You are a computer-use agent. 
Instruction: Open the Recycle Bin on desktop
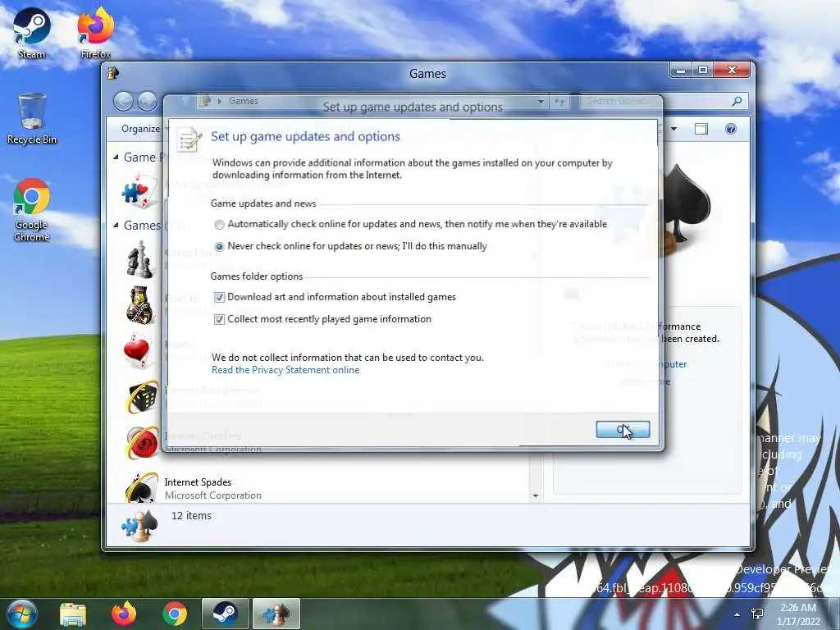coord(32,119)
